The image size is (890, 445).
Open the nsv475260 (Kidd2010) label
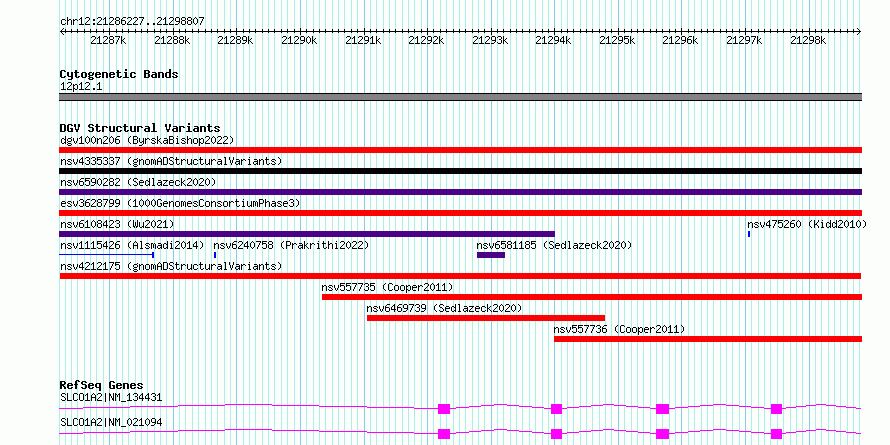pyautogui.click(x=807, y=224)
